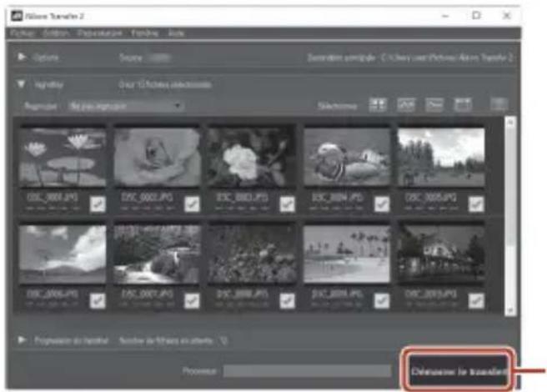The image size is (547, 392).
Task: Click the Processus progress bar
Action: click(307, 370)
